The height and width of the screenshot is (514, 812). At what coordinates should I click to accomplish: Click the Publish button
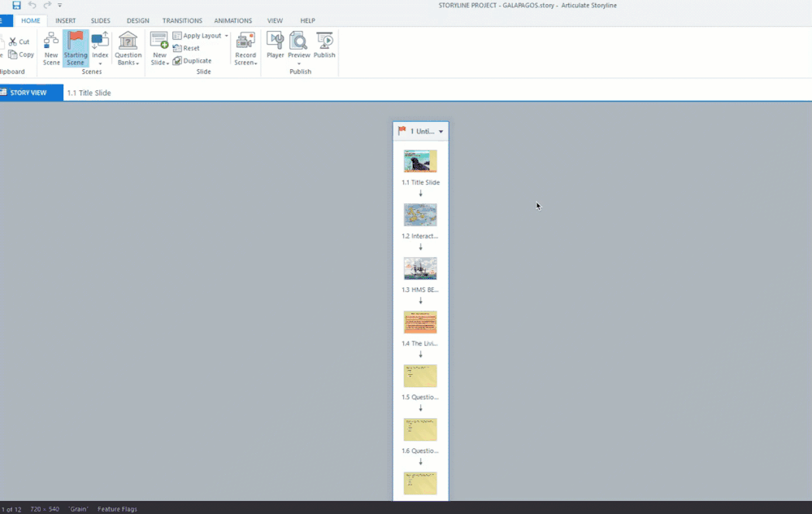click(324, 46)
